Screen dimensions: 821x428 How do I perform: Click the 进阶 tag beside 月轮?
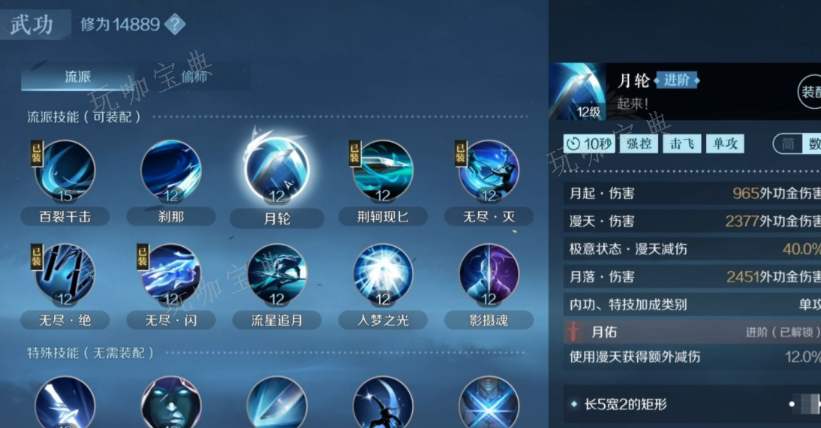[677, 80]
